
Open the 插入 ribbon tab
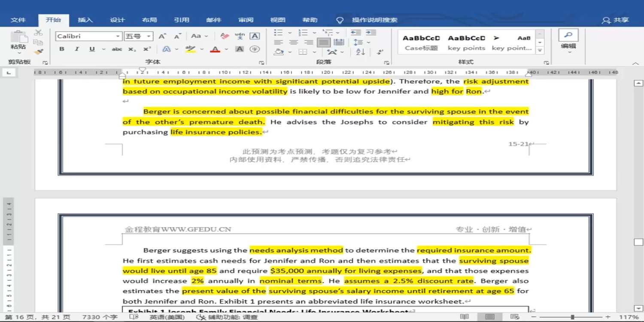[x=85, y=20]
